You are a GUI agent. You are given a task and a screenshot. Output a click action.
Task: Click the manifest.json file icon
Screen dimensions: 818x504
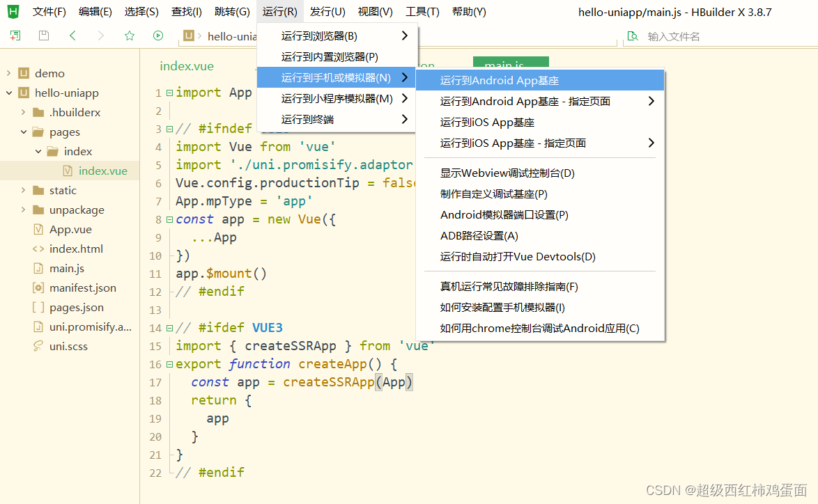pyautogui.click(x=38, y=288)
